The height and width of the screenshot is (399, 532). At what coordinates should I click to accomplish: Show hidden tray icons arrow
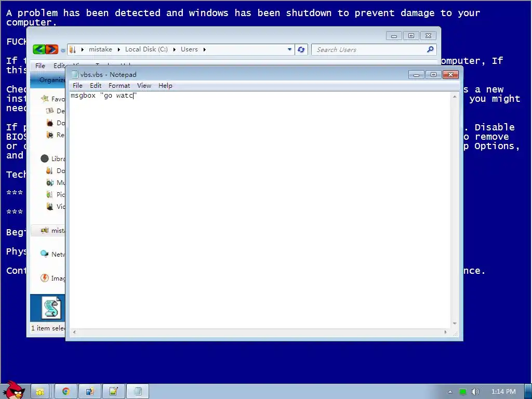pyautogui.click(x=450, y=392)
